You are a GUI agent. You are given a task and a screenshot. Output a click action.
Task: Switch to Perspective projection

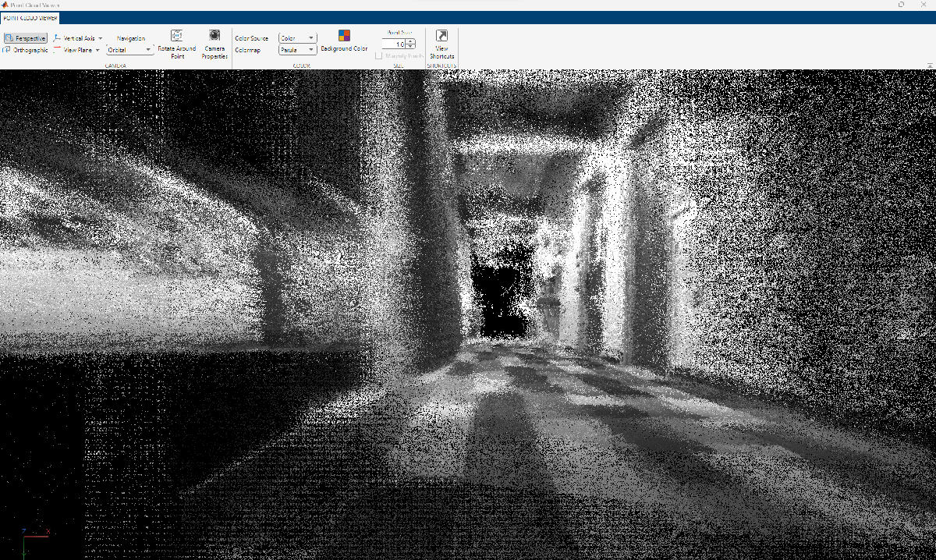(x=26, y=38)
